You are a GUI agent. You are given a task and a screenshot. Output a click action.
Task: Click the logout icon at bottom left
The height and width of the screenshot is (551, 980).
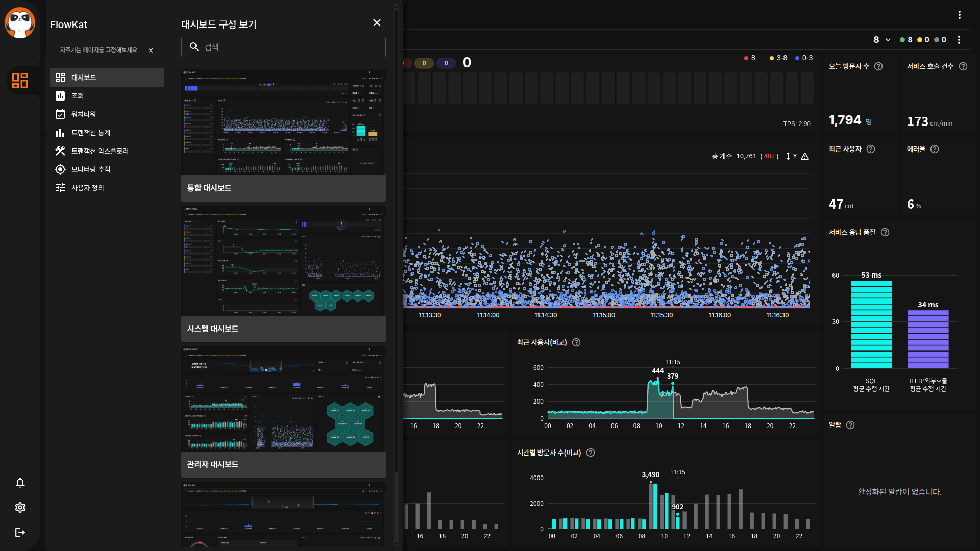pos(20,532)
